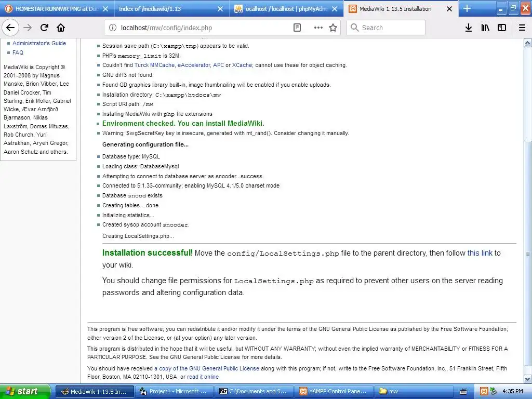Viewport: 532px width, 399px height.
Task: Click 'GNU diff3 not found.' line
Action: tap(128, 75)
